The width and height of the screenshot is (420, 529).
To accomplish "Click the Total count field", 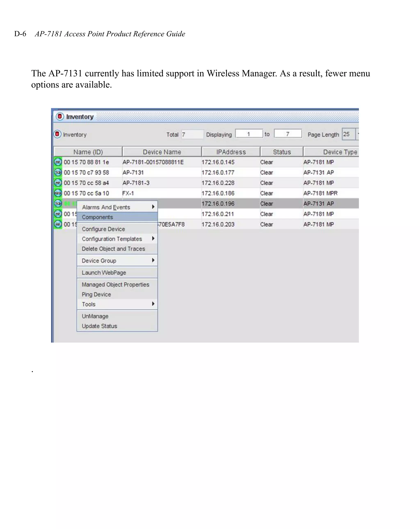I will pos(192,134).
